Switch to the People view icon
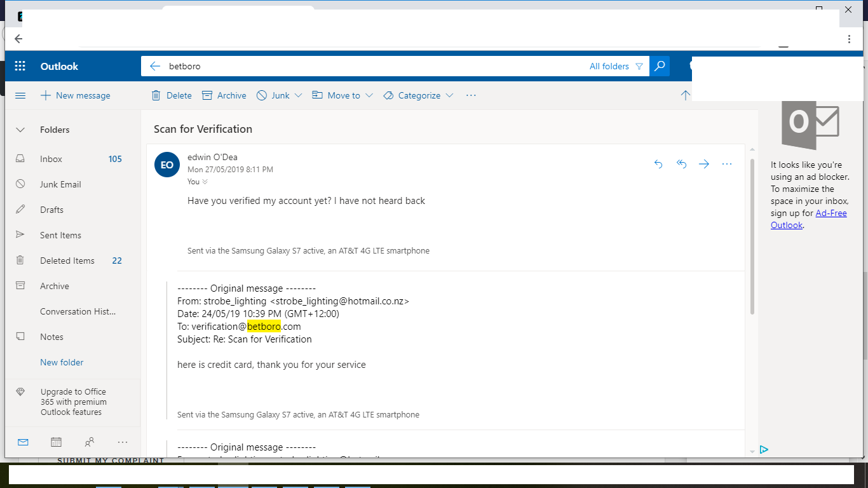Image resolution: width=868 pixels, height=488 pixels. (90, 442)
